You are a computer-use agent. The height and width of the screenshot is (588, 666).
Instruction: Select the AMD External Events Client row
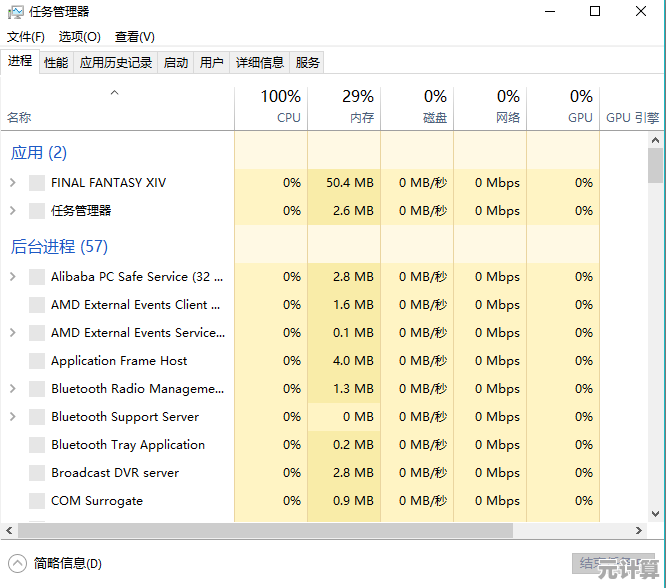tap(135, 305)
